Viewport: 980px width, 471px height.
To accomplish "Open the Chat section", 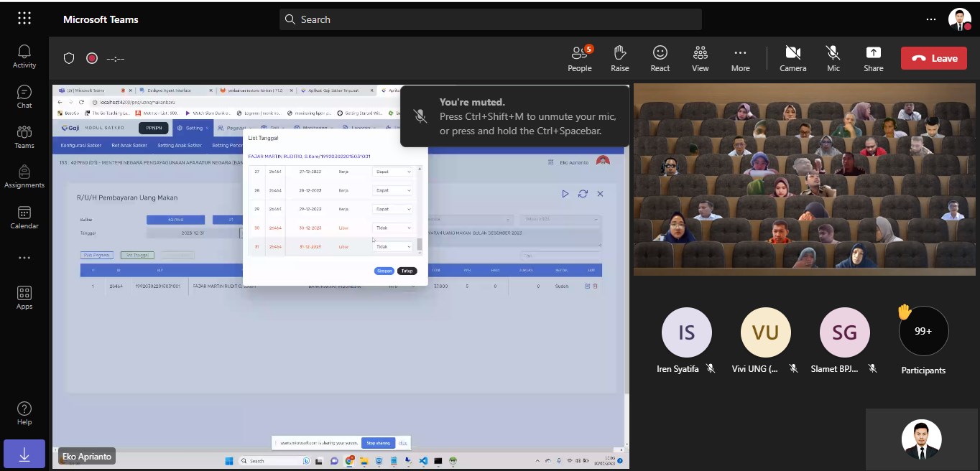I will [x=24, y=97].
